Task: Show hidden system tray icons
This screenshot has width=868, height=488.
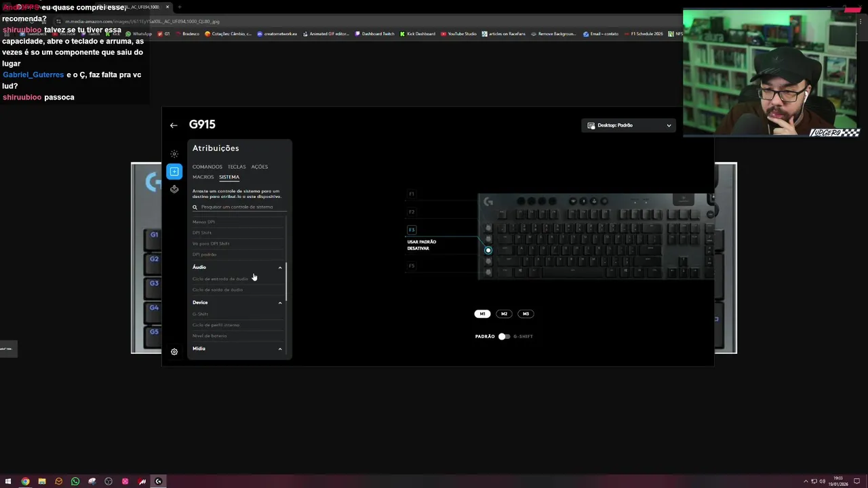Action: [806, 481]
